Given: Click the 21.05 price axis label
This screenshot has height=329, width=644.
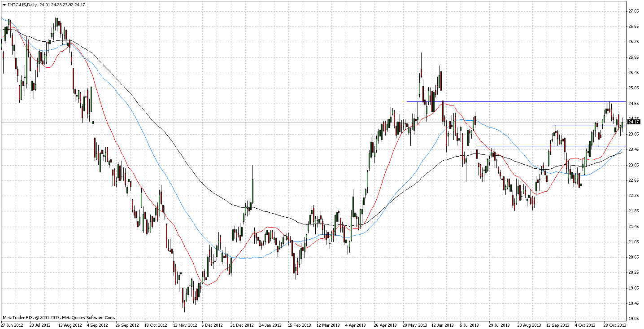Looking at the screenshot, I should (633, 242).
